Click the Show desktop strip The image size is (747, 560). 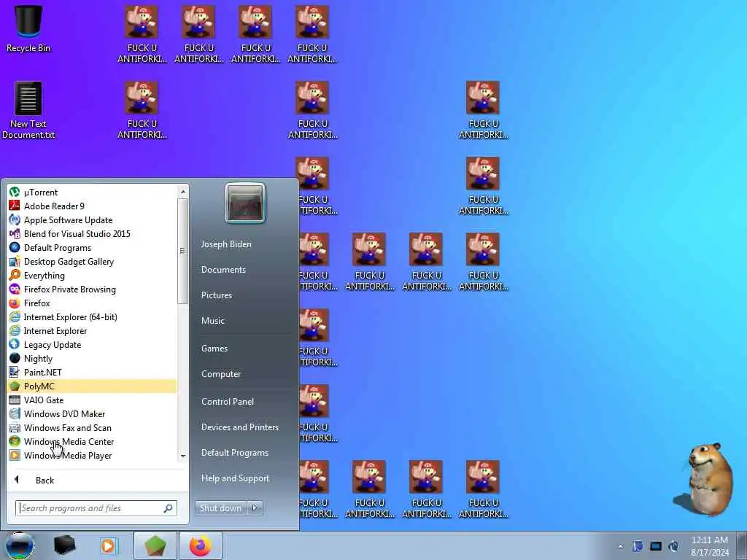(x=742, y=545)
